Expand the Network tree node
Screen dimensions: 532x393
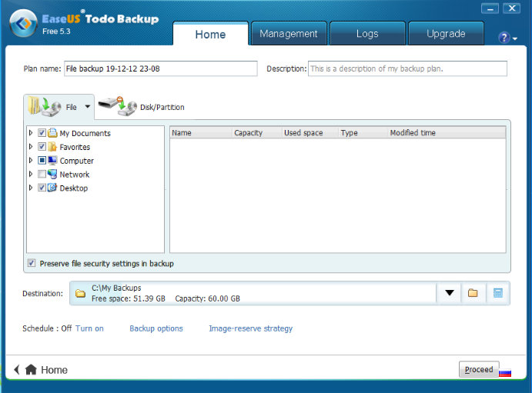[x=31, y=174]
